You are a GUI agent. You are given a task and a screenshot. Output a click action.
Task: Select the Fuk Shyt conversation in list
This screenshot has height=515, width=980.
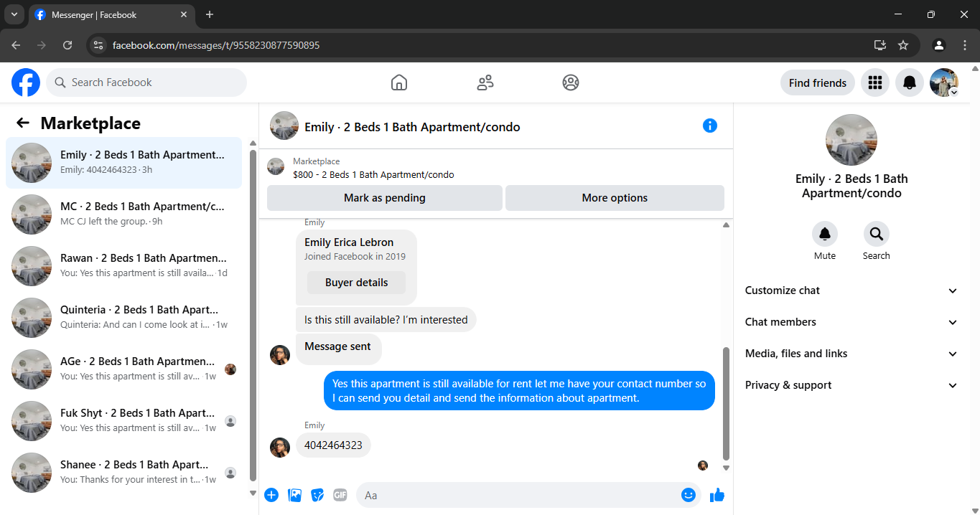123,421
